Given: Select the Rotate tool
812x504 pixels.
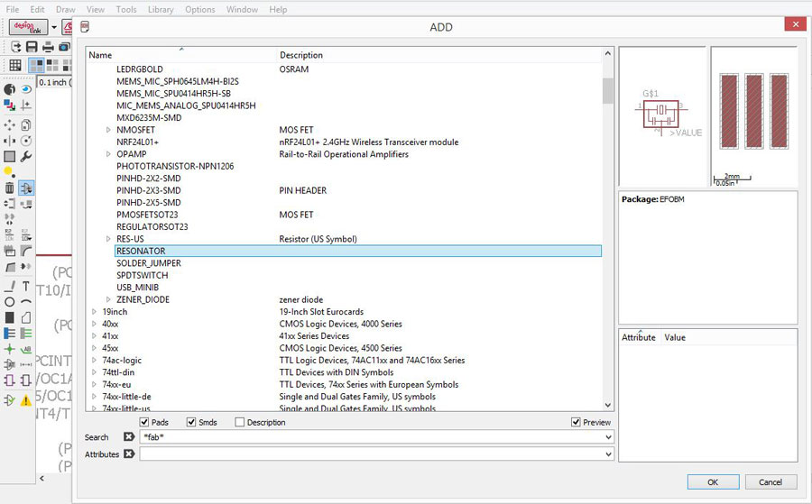Looking at the screenshot, I should (26, 141).
